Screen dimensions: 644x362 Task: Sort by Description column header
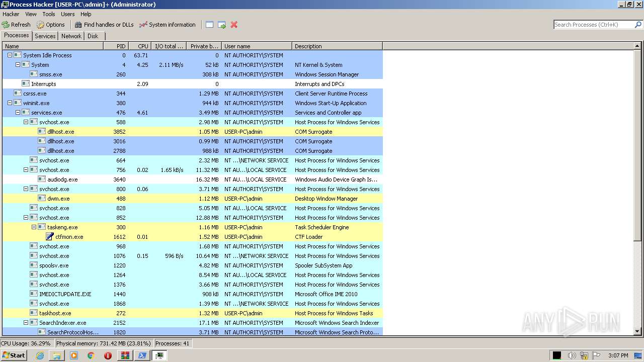(337, 46)
